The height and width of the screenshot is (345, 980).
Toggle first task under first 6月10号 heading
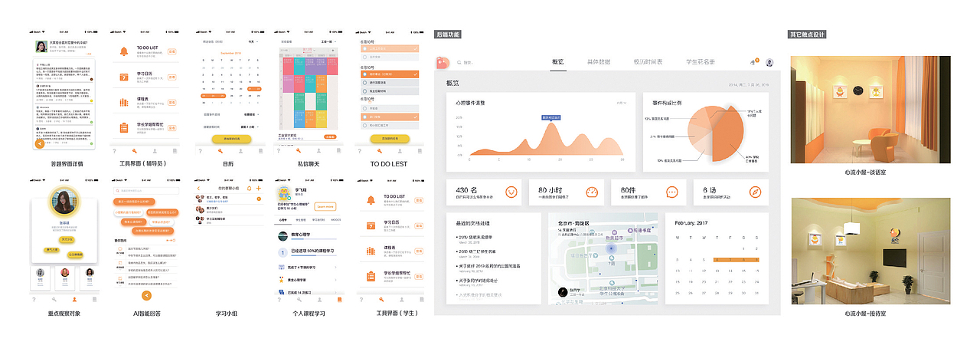(x=390, y=48)
